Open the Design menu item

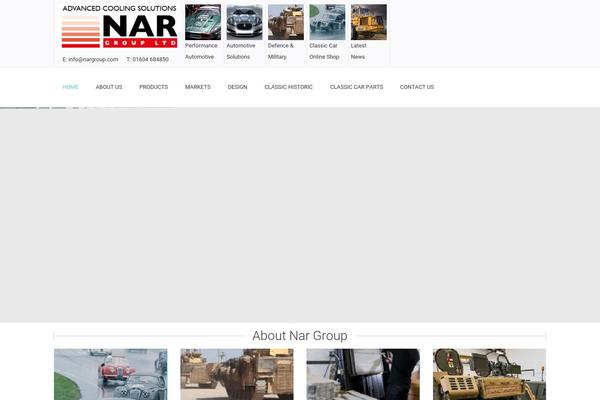pos(237,87)
